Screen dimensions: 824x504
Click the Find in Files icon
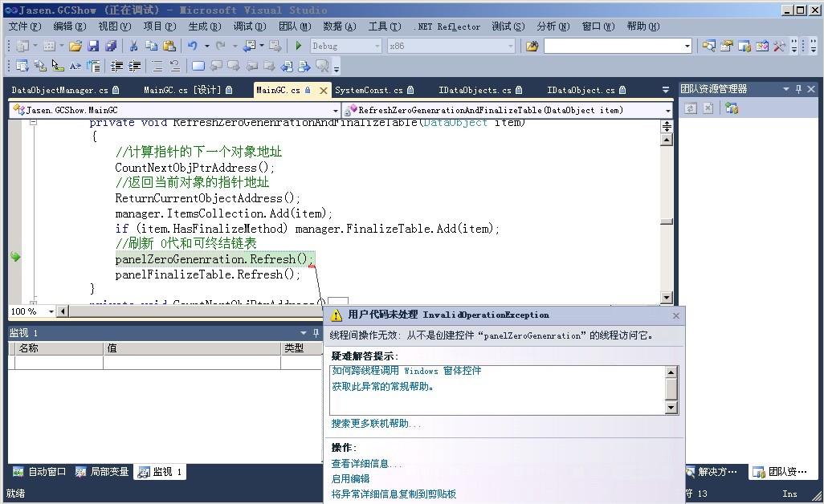point(532,47)
